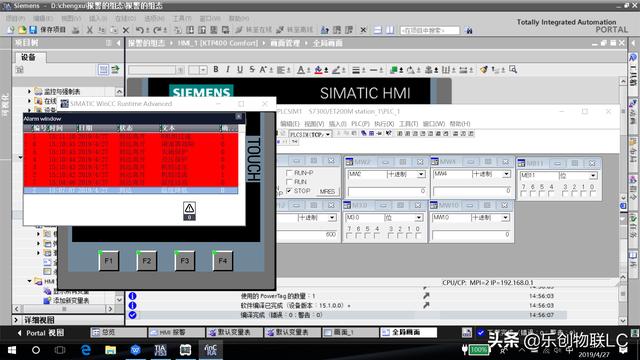
Task: Expand the 详细视图 section
Action: (16, 320)
